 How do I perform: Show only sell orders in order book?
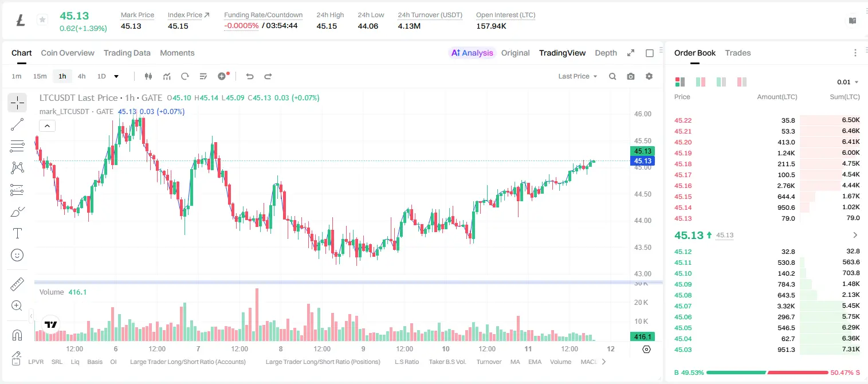click(x=742, y=82)
